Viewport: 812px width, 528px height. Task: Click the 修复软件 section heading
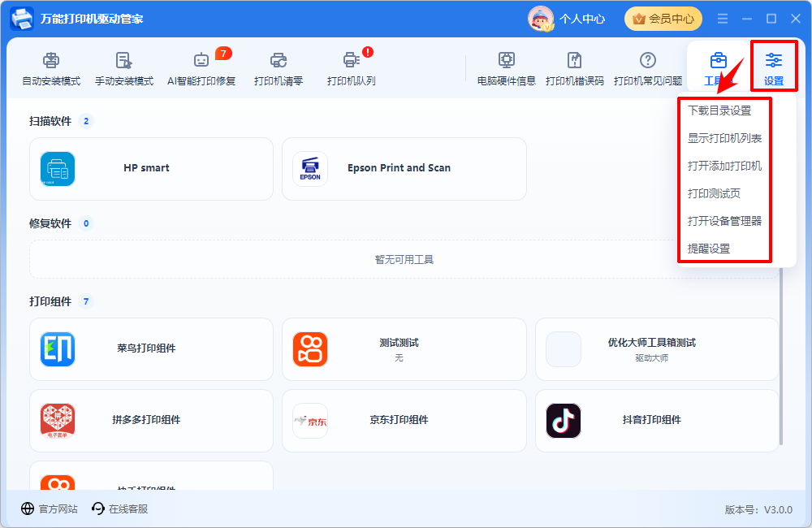click(50, 223)
